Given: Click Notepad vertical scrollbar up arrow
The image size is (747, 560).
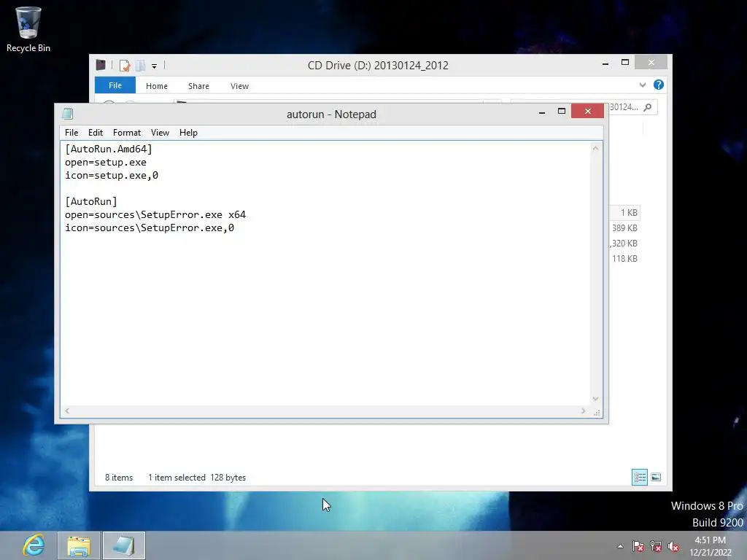Looking at the screenshot, I should coord(595,148).
